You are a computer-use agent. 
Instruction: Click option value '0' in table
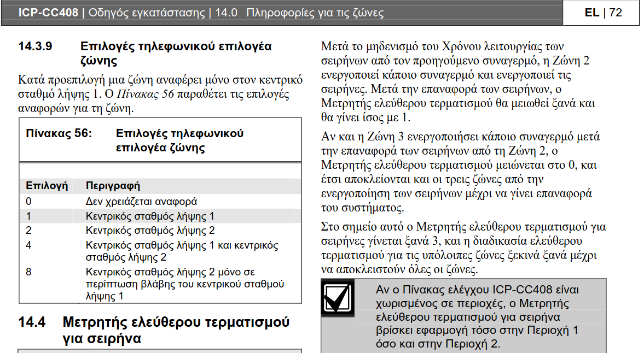click(28, 201)
